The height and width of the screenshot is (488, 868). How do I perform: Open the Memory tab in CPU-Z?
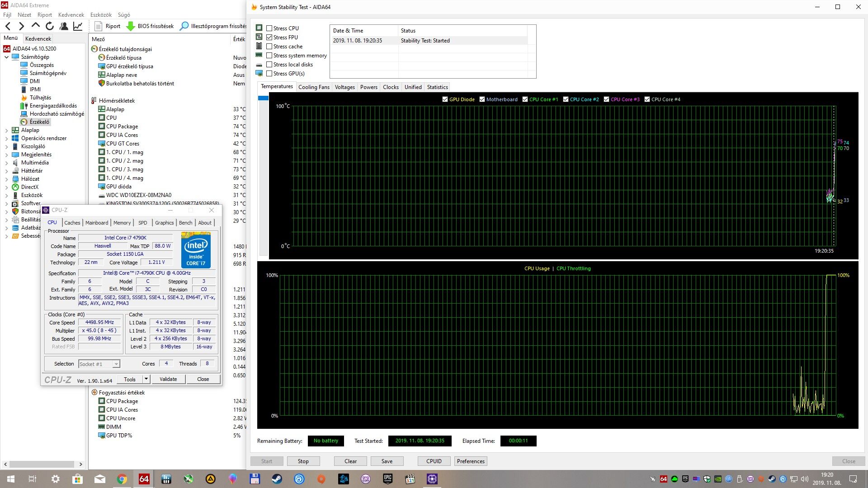pyautogui.click(x=122, y=223)
